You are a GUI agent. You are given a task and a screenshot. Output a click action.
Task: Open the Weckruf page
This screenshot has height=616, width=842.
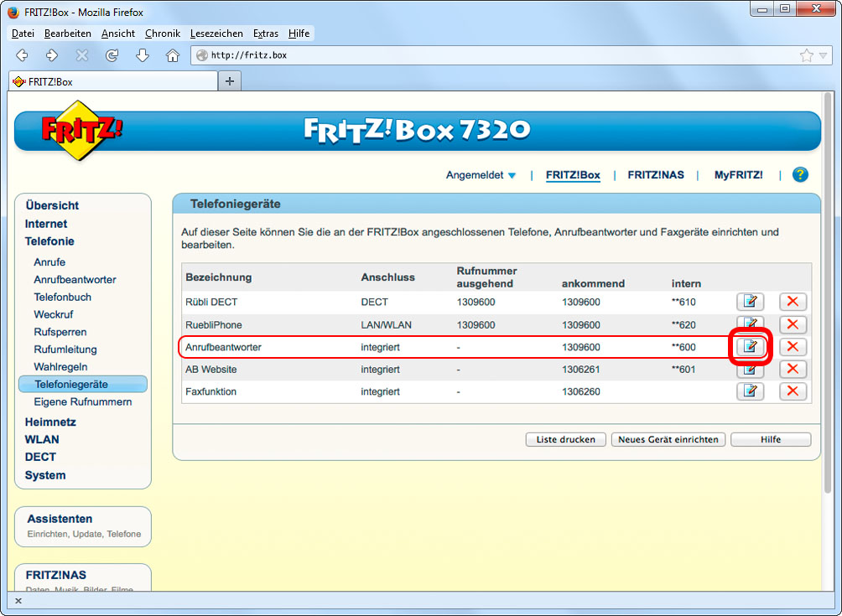pos(53,314)
